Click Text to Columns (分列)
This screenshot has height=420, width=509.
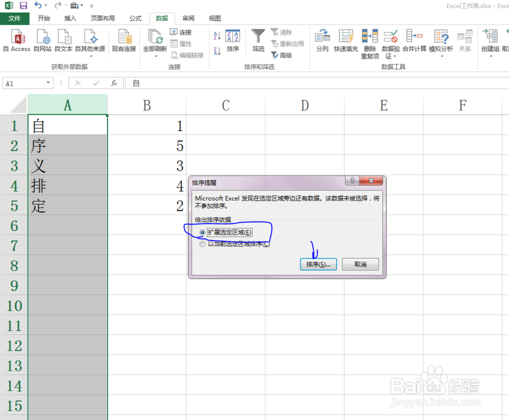(x=322, y=40)
